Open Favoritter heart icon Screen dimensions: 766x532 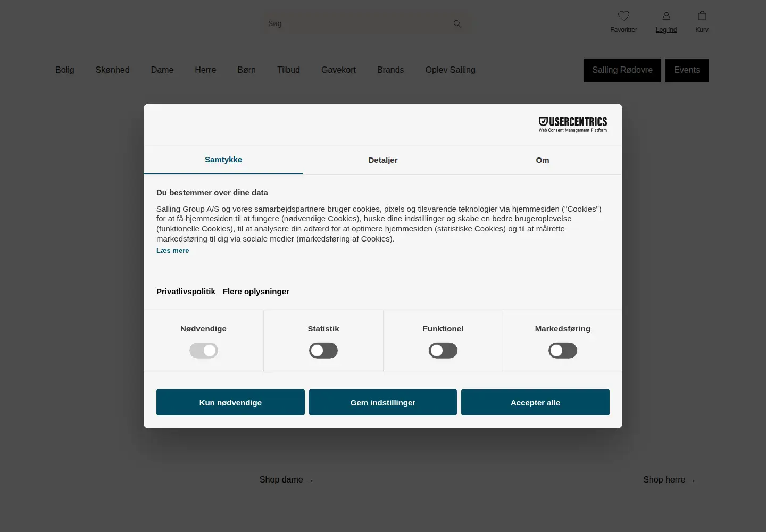pyautogui.click(x=623, y=16)
